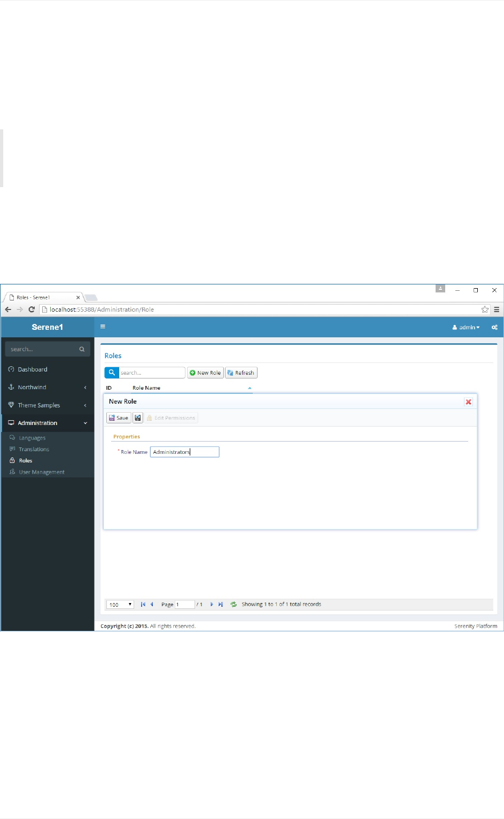
Task: Click the green pager refresh icon
Action: tap(234, 605)
